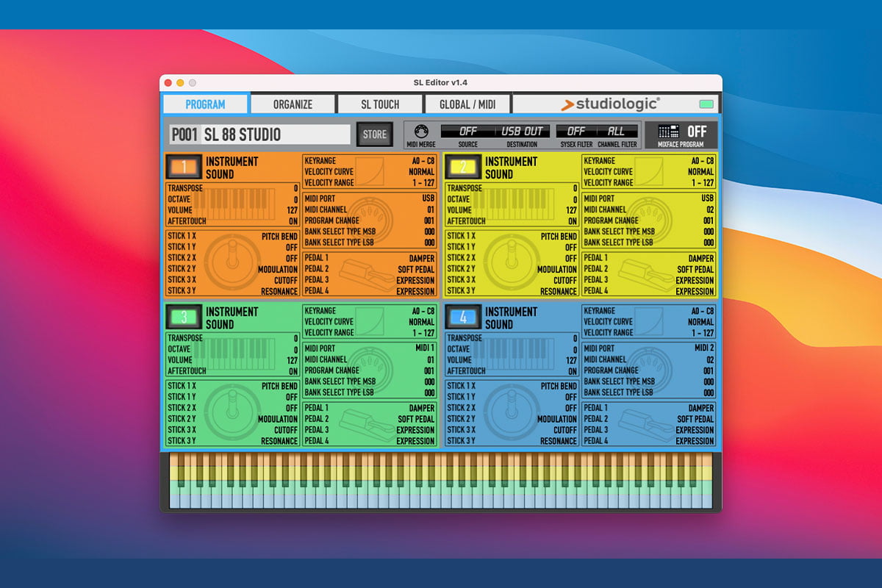This screenshot has height=588, width=882.
Task: Click the studiologic logo
Action: pos(610,104)
